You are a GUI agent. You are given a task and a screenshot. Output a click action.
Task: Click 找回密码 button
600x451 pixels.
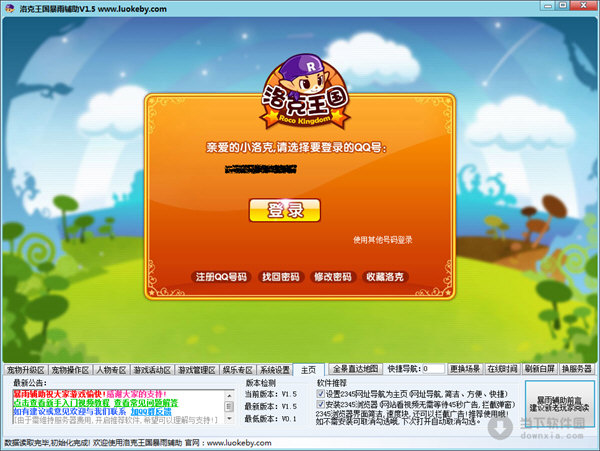[281, 277]
